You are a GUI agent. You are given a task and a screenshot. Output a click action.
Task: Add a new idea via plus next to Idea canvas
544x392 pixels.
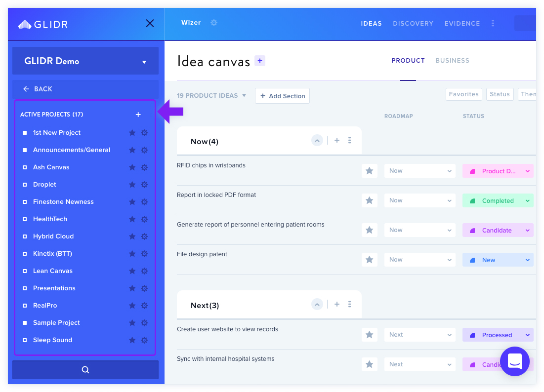(260, 61)
